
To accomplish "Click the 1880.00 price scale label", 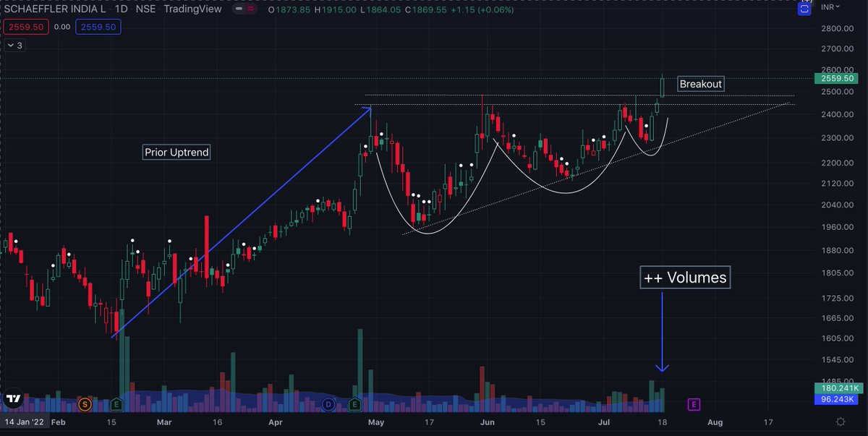I will pyautogui.click(x=838, y=250).
